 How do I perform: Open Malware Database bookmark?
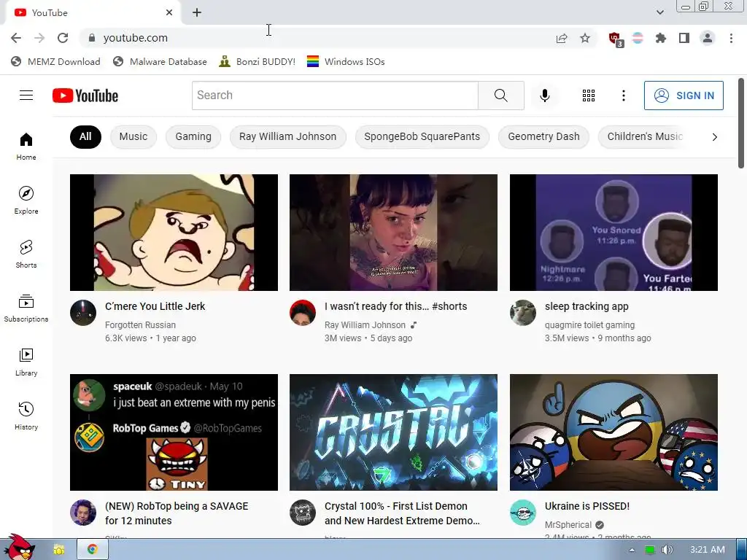(x=160, y=62)
